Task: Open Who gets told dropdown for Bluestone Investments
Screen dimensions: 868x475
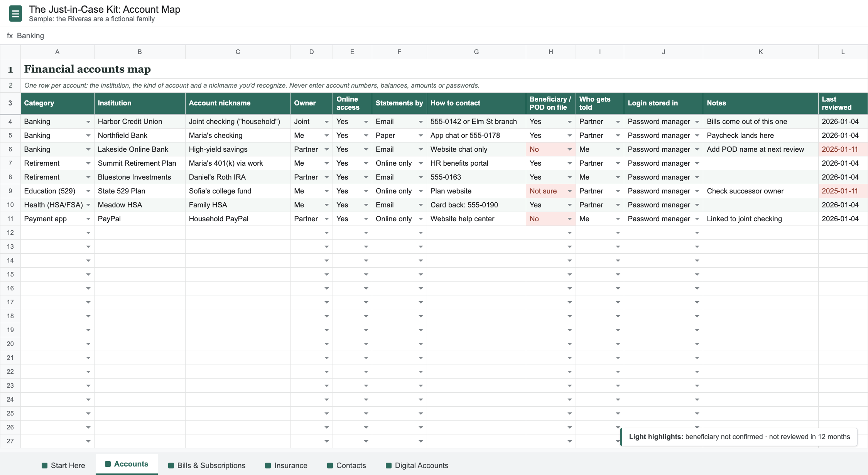Action: (618, 177)
